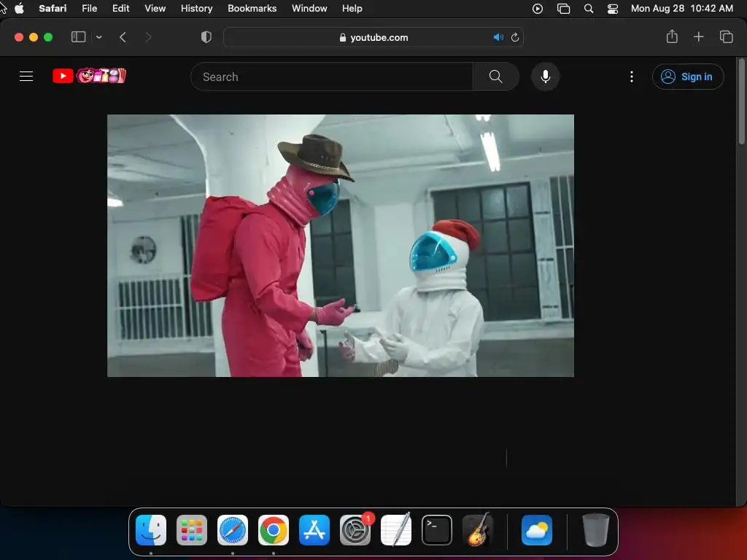The height and width of the screenshot is (560, 747).
Task: Open the View menu
Action: tap(155, 8)
